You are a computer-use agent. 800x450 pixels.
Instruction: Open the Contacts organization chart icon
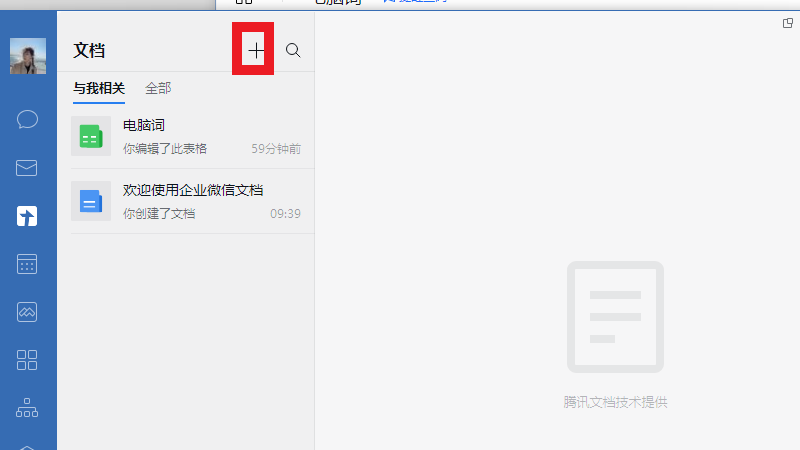click(x=28, y=408)
